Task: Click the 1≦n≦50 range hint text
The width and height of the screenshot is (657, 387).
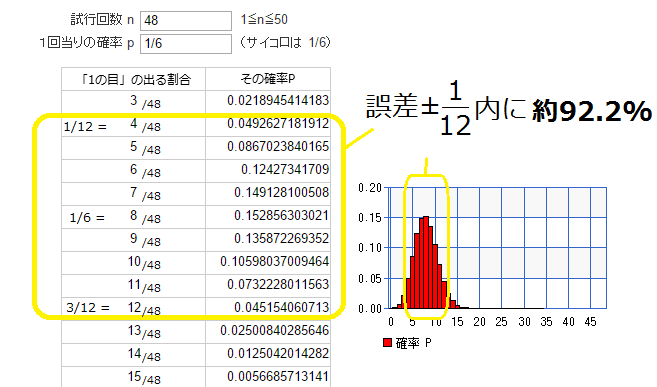Action: 264,20
